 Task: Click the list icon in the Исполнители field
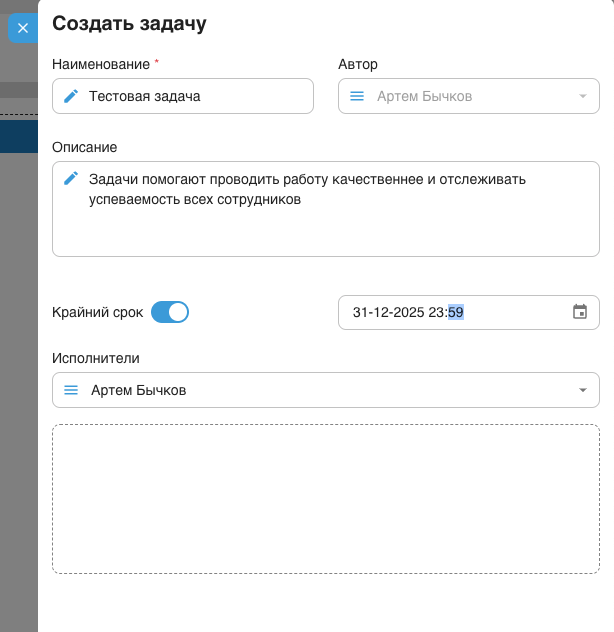click(71, 390)
